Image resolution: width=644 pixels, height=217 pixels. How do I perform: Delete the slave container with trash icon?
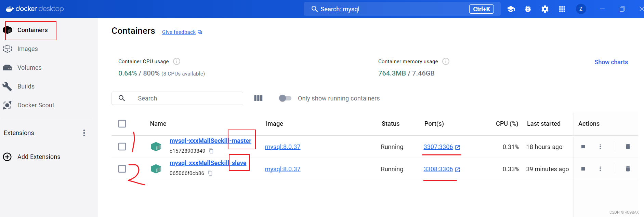tap(628, 169)
